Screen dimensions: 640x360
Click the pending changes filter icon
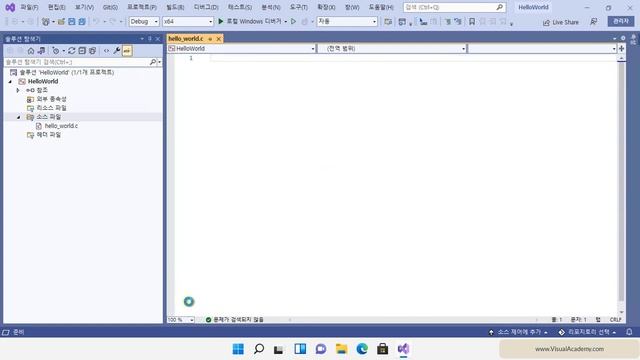point(56,51)
